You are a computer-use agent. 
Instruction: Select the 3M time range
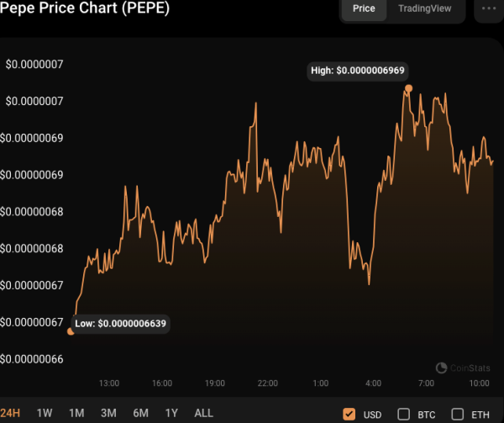[x=108, y=413]
